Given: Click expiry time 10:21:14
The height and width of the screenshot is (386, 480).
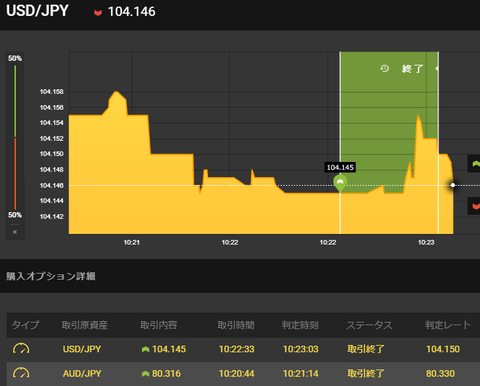Looking at the screenshot, I should tap(301, 374).
